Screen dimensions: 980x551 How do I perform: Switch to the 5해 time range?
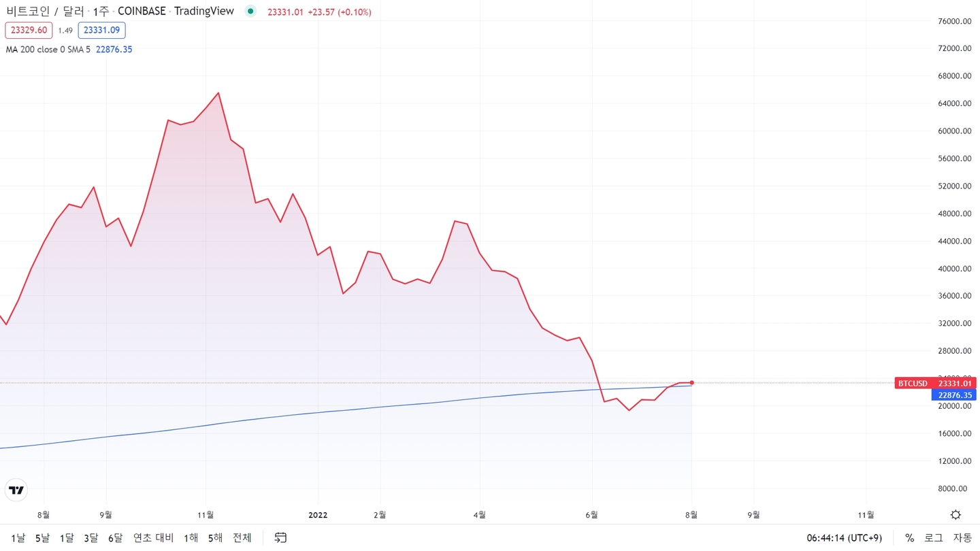click(215, 538)
